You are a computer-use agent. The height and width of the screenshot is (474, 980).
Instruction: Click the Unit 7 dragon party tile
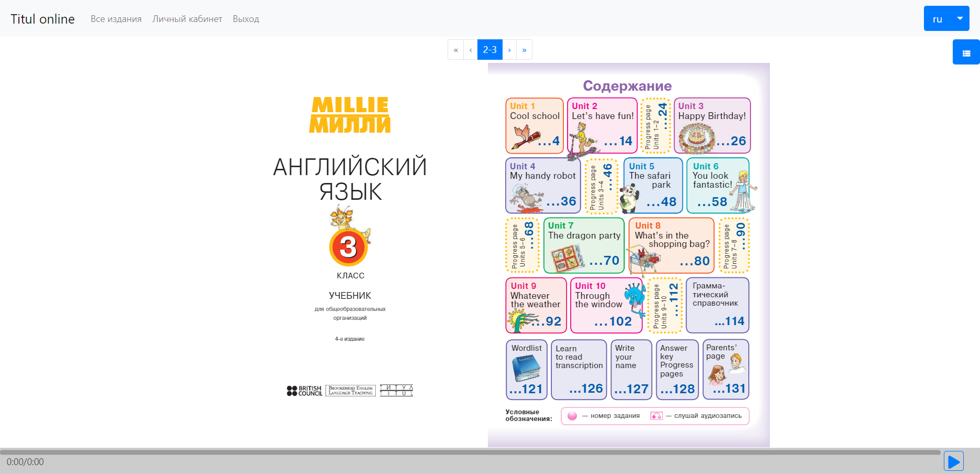tap(584, 245)
